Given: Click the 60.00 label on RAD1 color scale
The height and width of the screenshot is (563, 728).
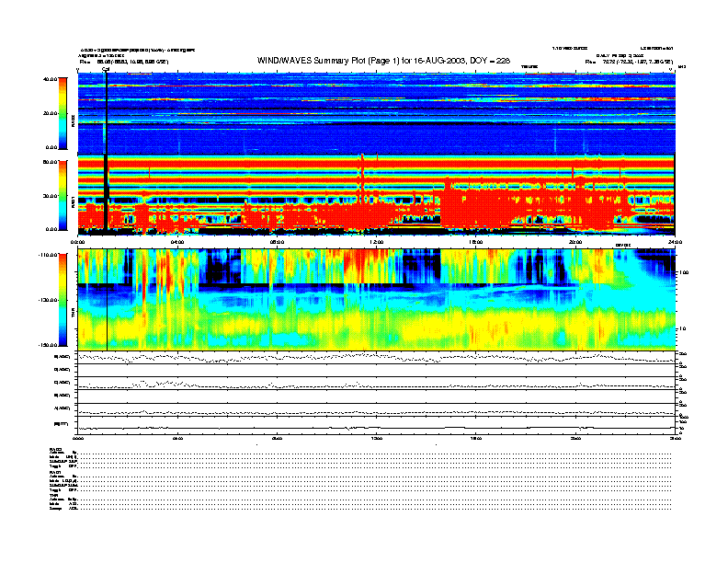Looking at the screenshot, I should (50, 162).
